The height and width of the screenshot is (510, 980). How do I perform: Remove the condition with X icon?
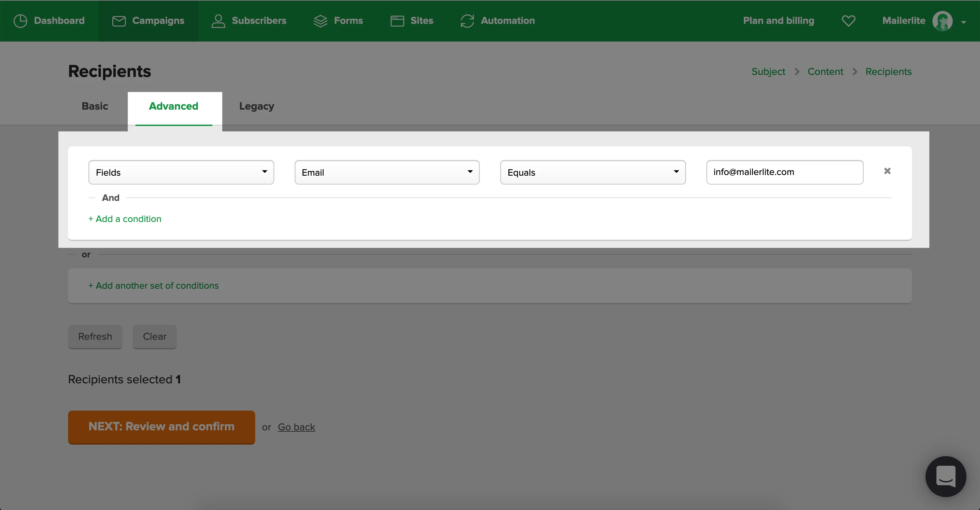click(887, 171)
